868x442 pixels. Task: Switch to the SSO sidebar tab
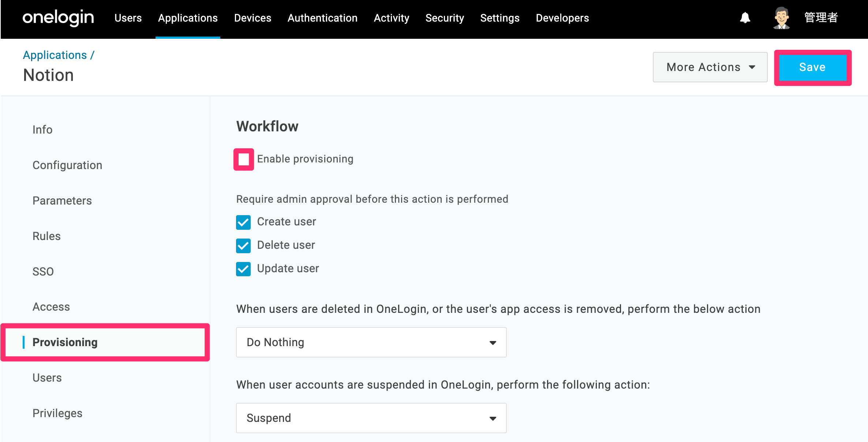(x=43, y=271)
